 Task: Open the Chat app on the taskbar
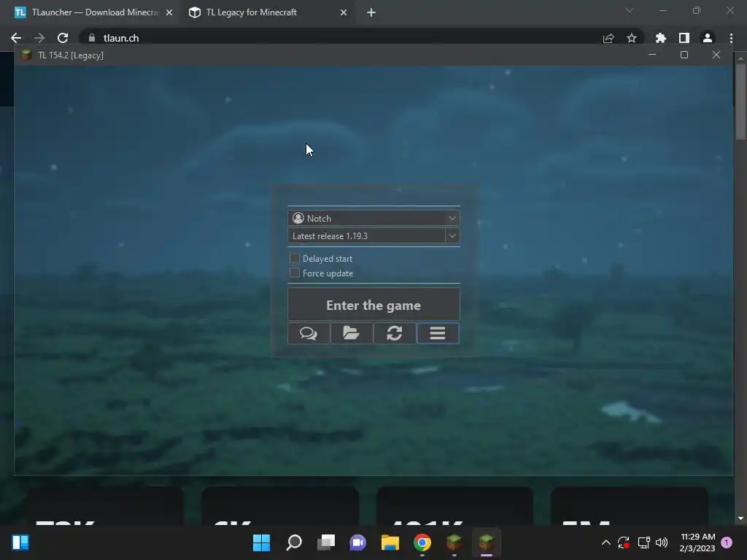pyautogui.click(x=357, y=542)
